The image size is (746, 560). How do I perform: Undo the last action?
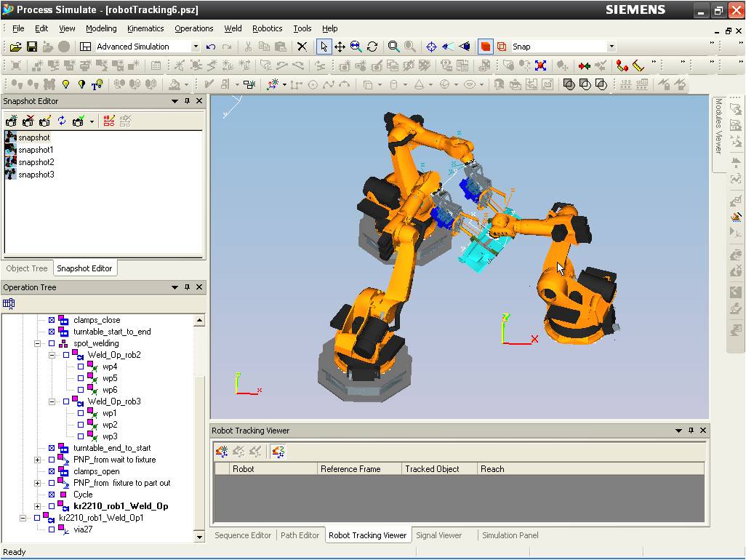click(211, 47)
